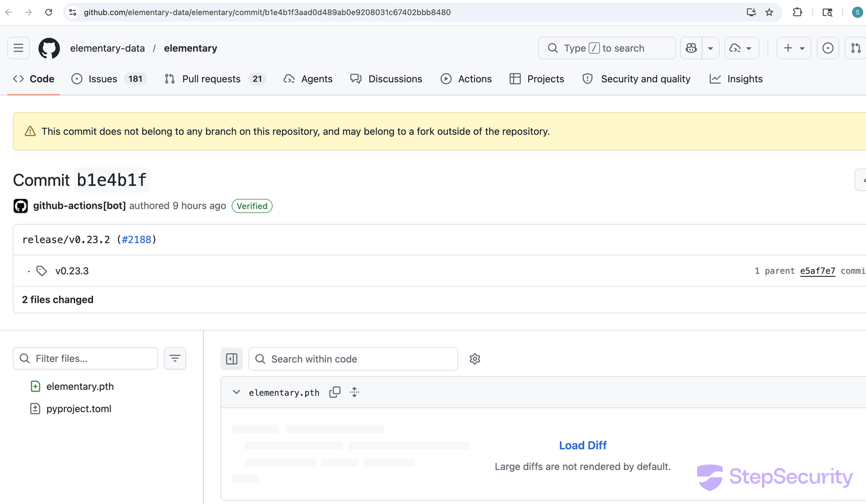
Task: Click the warning icon in the yellow banner
Action: (30, 131)
